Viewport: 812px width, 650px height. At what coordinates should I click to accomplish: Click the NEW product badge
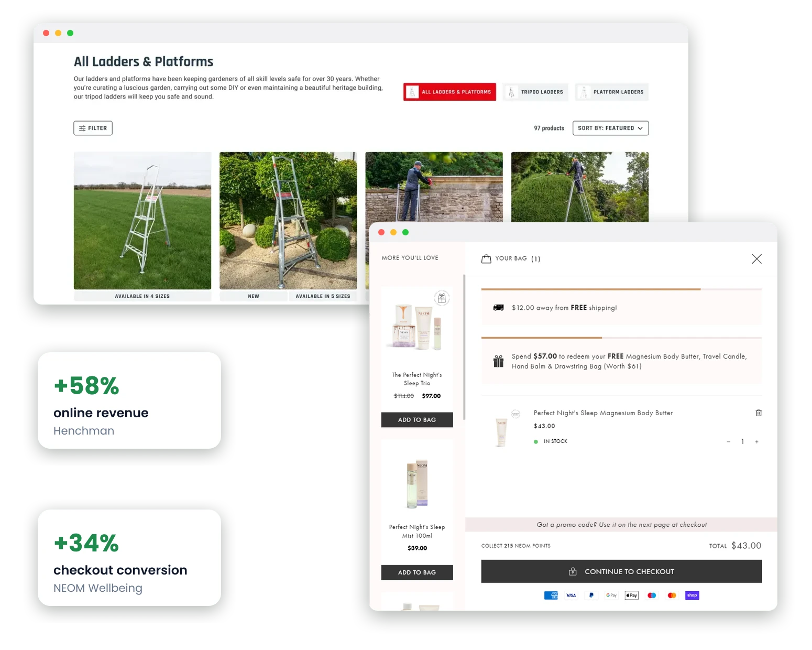pyautogui.click(x=254, y=296)
